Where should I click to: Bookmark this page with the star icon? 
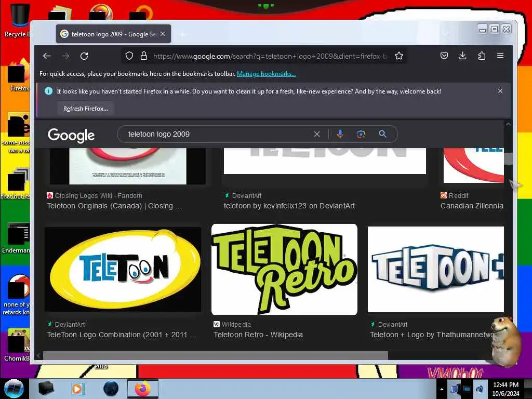[x=399, y=56]
